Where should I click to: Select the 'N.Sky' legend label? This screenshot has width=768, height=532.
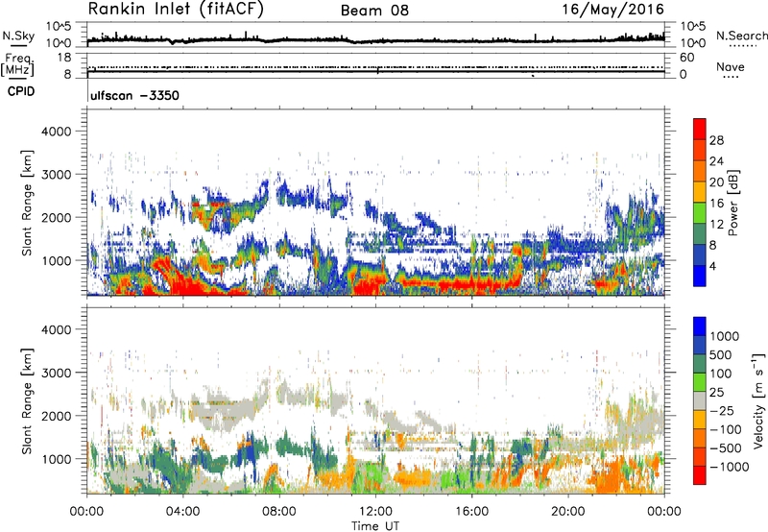18,36
